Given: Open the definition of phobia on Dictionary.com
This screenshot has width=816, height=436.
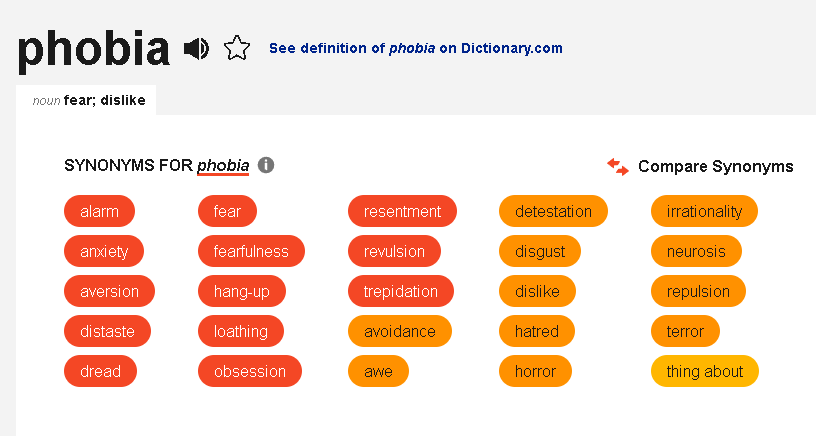Looking at the screenshot, I should point(416,48).
